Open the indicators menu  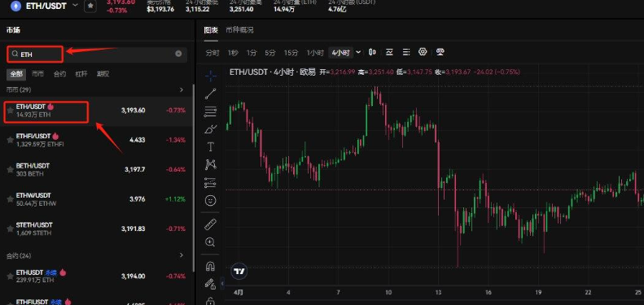389,52
